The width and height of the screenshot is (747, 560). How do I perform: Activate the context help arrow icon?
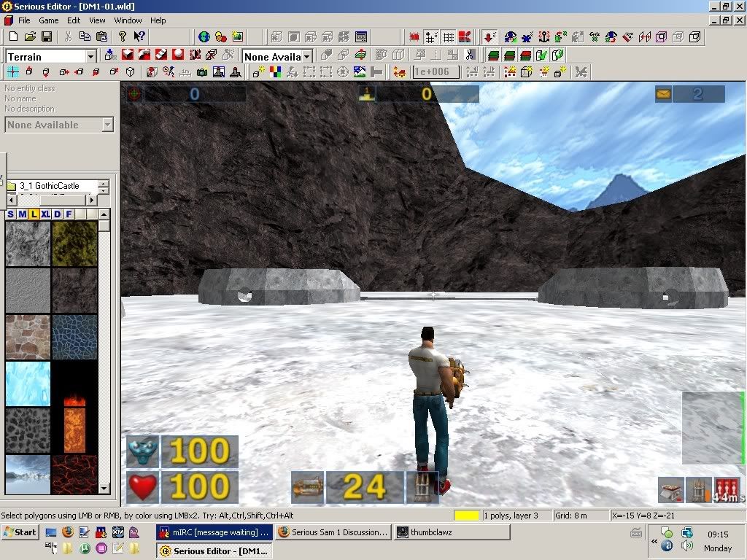[139, 36]
